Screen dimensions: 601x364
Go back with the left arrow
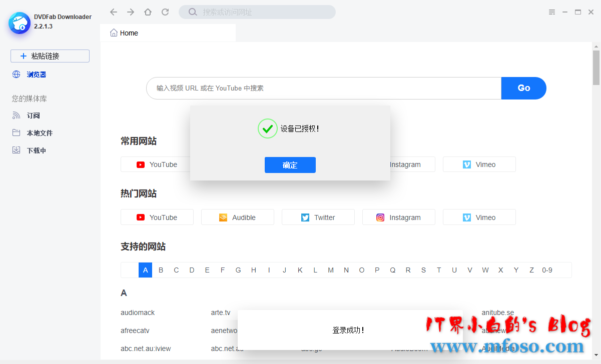pyautogui.click(x=114, y=12)
